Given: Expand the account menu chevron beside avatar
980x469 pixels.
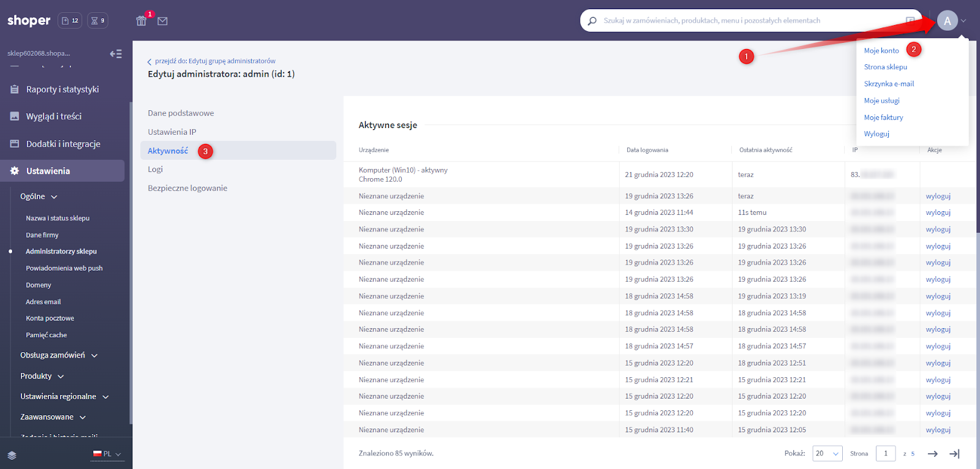Looking at the screenshot, I should 963,21.
